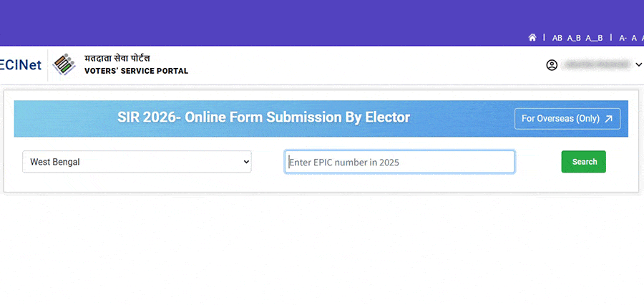Select AB normal letter spacing

pos(557,37)
